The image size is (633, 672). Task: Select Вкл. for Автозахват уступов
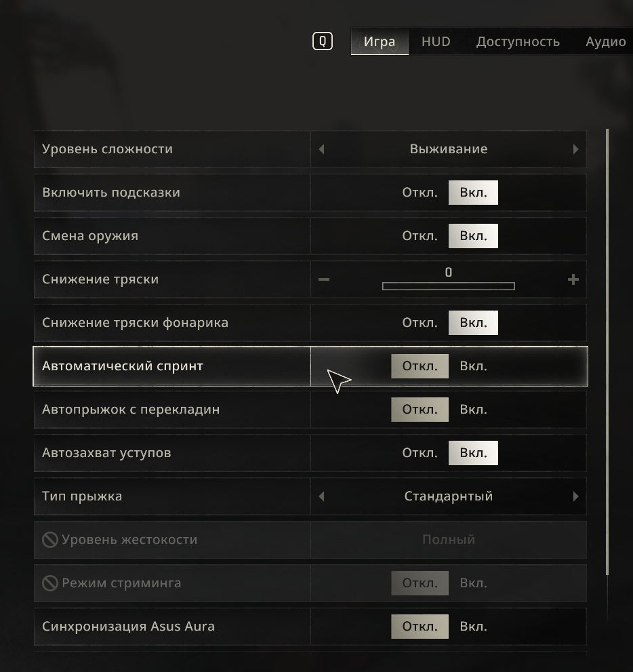473,453
